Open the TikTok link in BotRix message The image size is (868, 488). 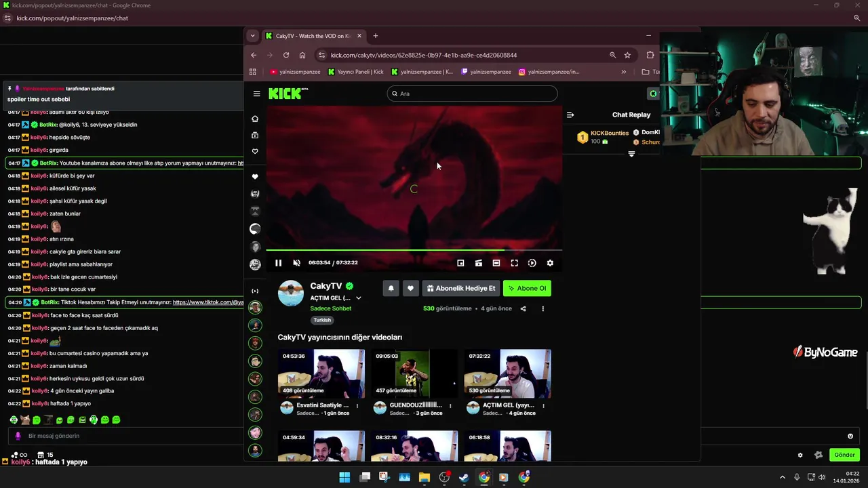pos(208,302)
